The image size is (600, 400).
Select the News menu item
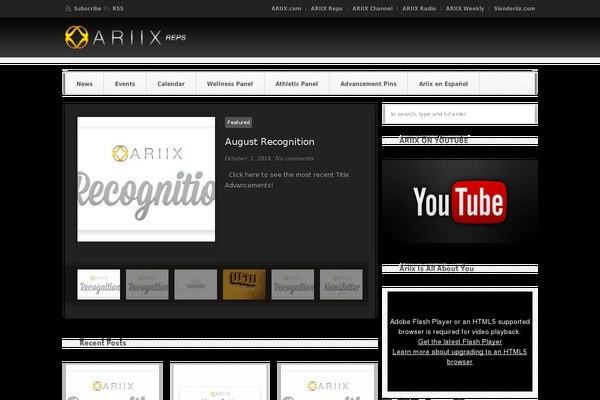tap(85, 83)
